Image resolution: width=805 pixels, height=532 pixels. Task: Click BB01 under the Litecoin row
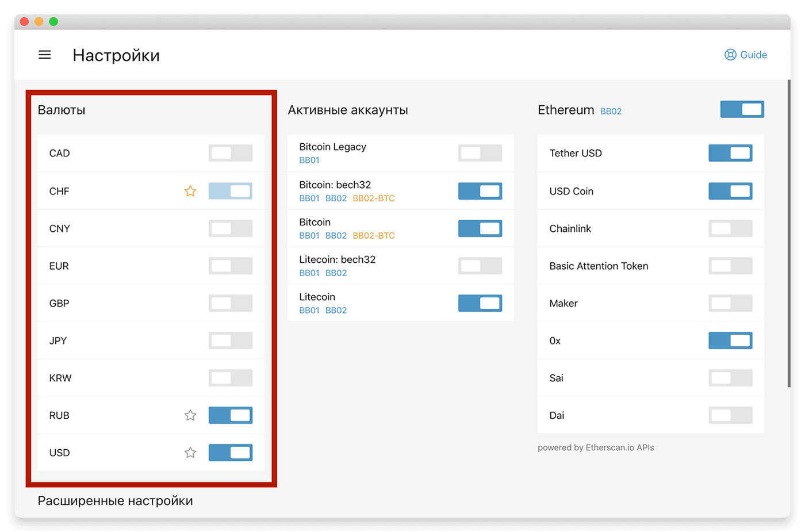[x=309, y=310]
